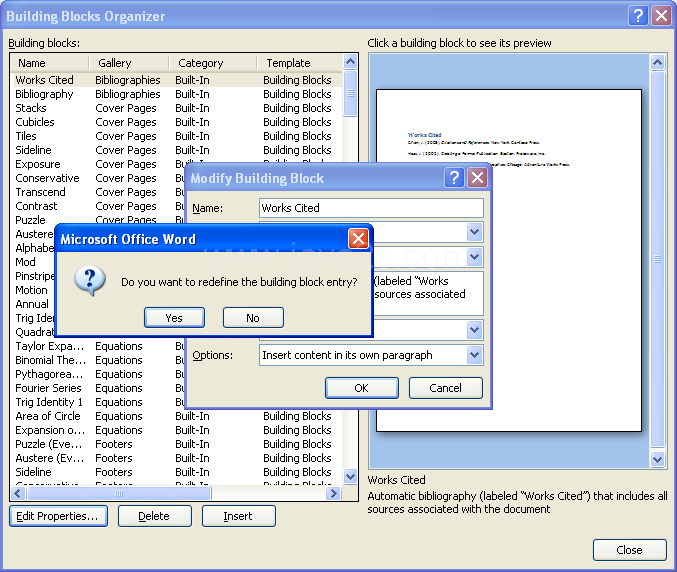677x572 pixels.
Task: Click help button in Modify Building Block title bar
Action: click(x=454, y=177)
